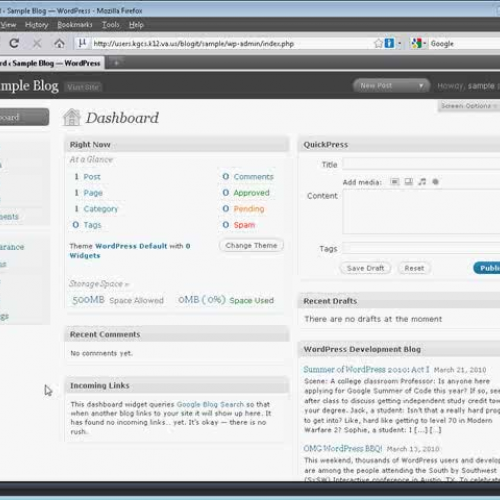Open the Category link

tap(101, 209)
